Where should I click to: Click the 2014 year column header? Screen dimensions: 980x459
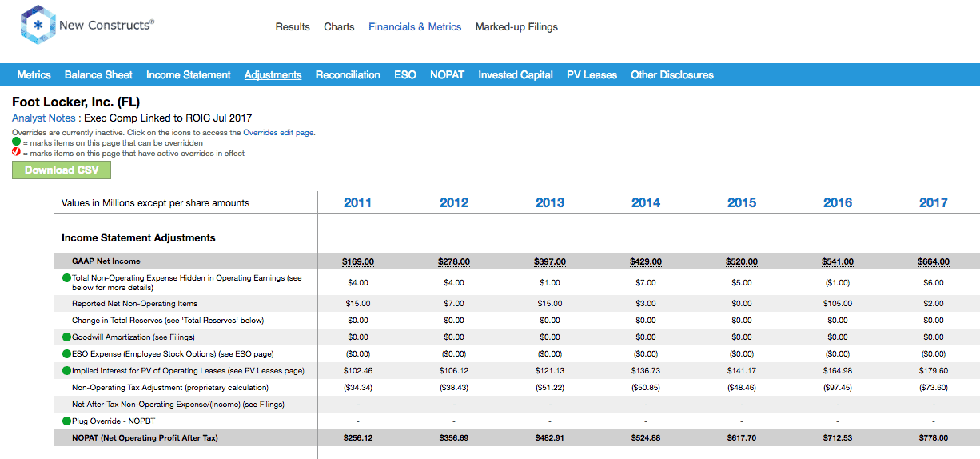[645, 203]
